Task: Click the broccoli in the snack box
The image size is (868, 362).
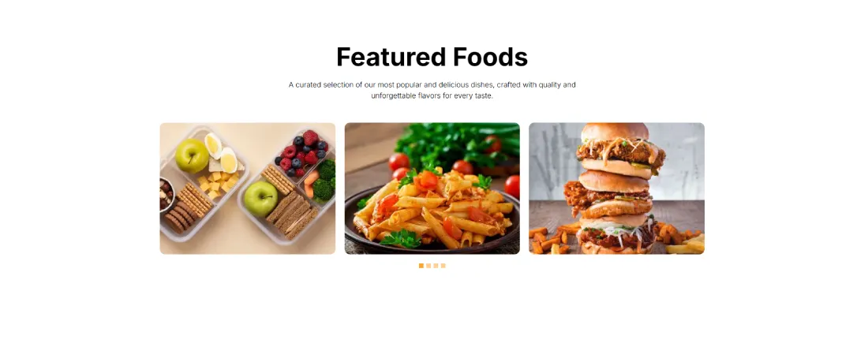Action: tap(325, 180)
